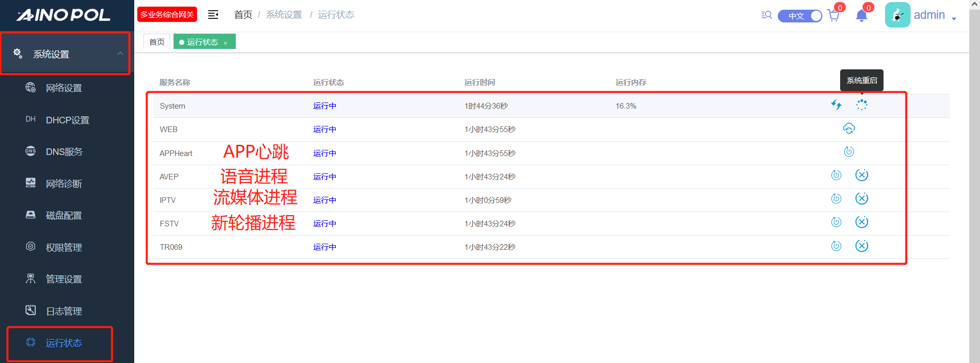Click the system restart icon in System row
Viewport: 980px width, 363px height.
point(862,105)
